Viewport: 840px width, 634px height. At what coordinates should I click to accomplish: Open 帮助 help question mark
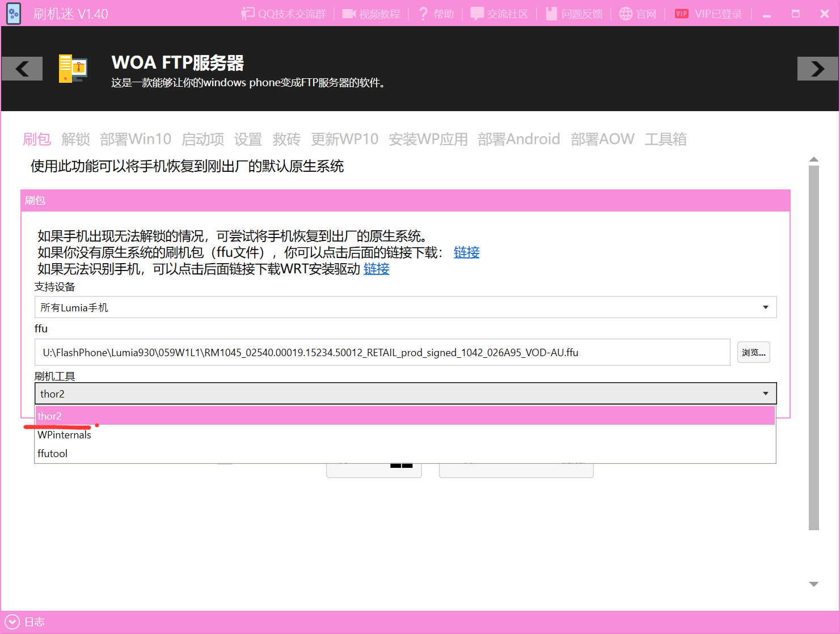(x=423, y=14)
